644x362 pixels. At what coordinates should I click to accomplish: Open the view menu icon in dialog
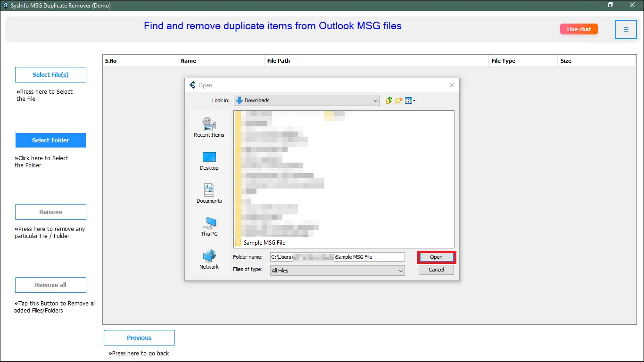tap(410, 100)
